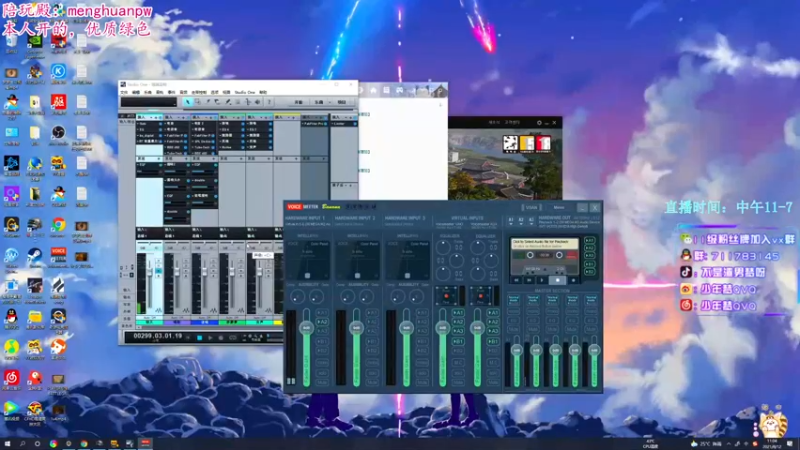Click the cassette select audio file display

pyautogui.click(x=545, y=243)
